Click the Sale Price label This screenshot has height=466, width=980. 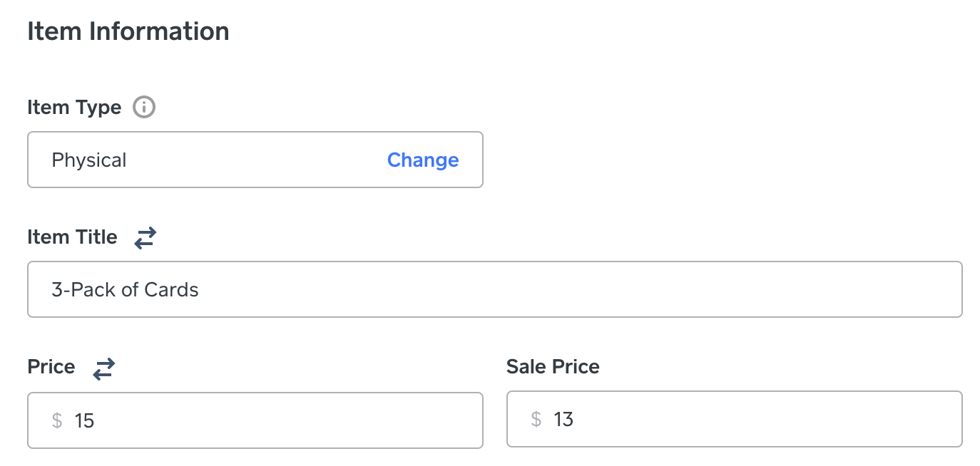click(553, 367)
